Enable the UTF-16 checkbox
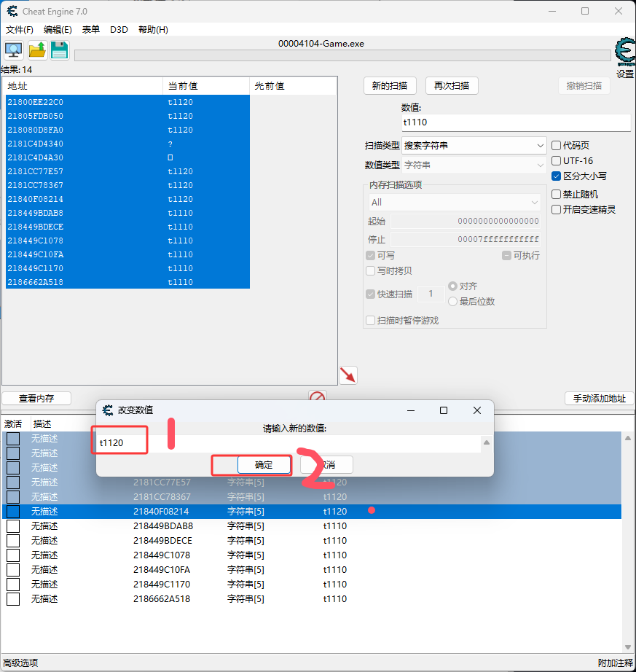The image size is (636, 672). (x=557, y=161)
